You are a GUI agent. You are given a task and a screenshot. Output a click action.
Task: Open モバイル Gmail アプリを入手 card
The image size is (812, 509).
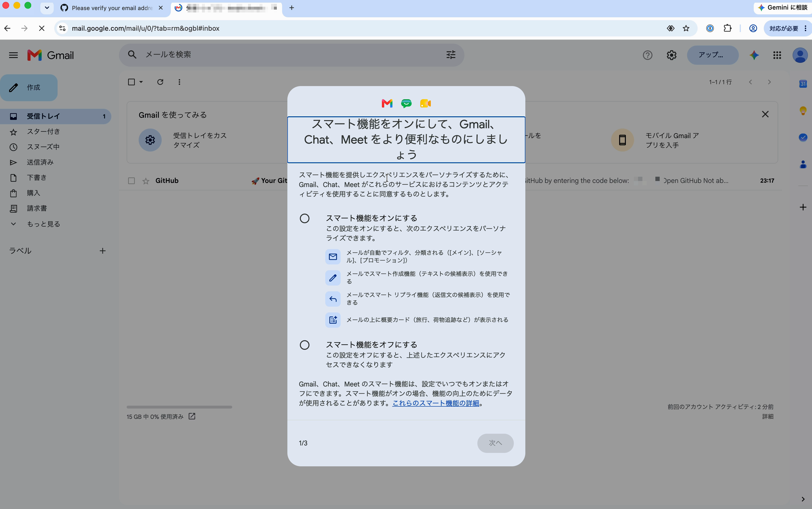pyautogui.click(x=655, y=140)
